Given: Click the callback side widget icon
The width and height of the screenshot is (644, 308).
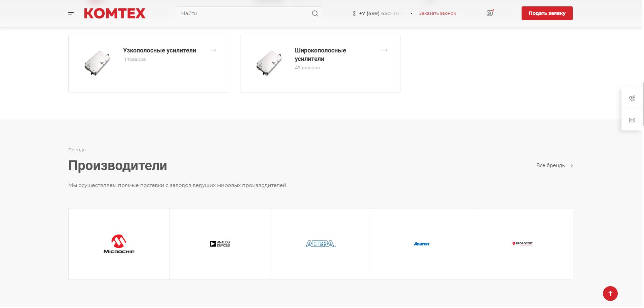Looking at the screenshot, I should (x=632, y=98).
